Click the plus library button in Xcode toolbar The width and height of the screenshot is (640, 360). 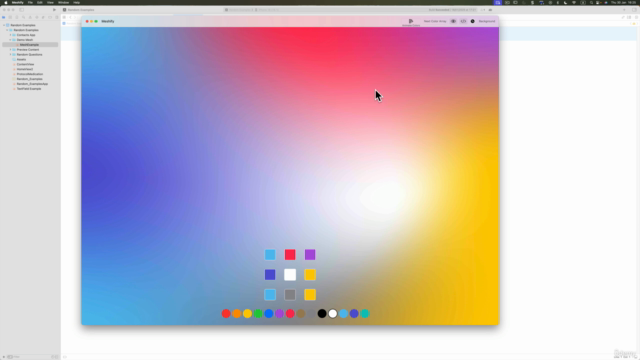pos(624,10)
